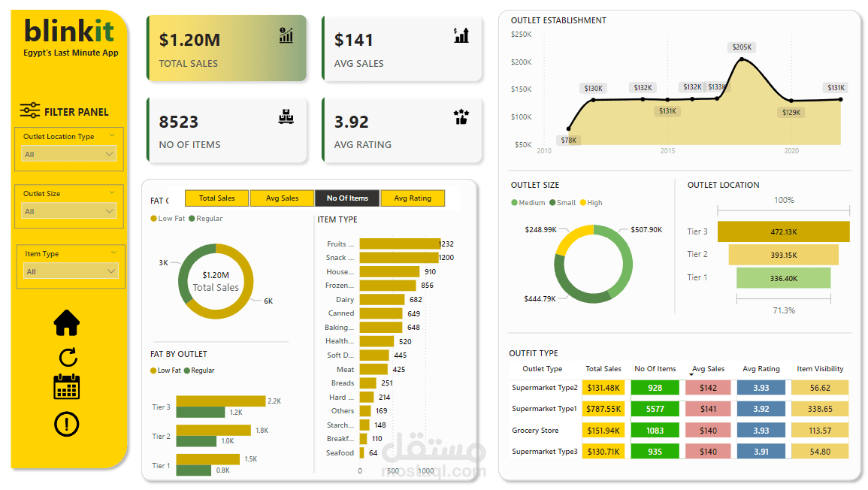
Task: Sort table by Total Sales header
Action: pos(603,369)
